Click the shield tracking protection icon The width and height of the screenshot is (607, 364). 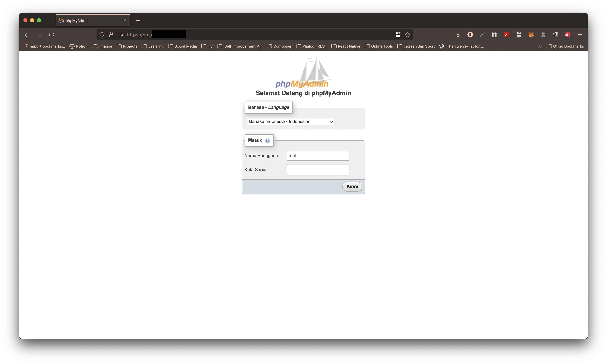(102, 35)
